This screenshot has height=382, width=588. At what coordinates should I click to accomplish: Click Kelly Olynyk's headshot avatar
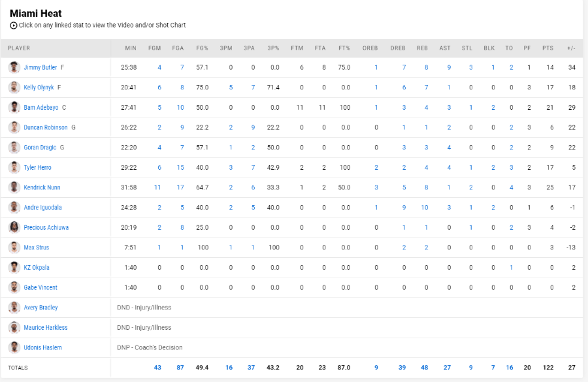click(x=14, y=88)
